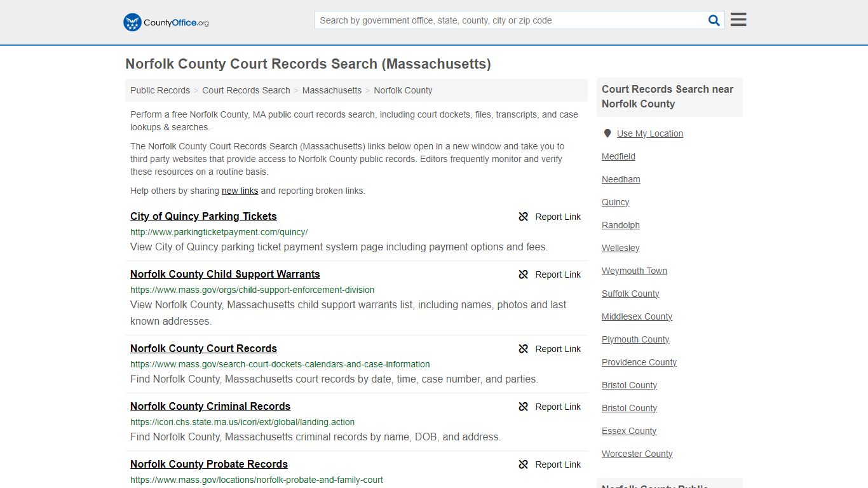The width and height of the screenshot is (868, 488).
Task: Visit the norfolk-probate-and-family-court URL
Action: tap(257, 480)
